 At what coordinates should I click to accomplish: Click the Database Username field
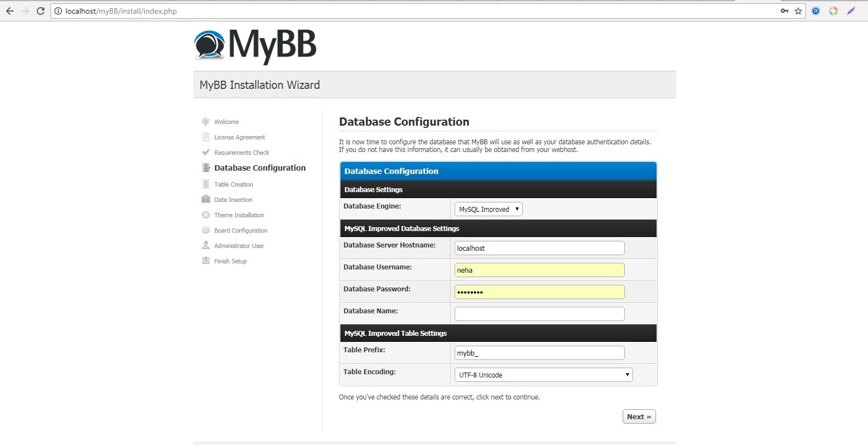[540, 270]
